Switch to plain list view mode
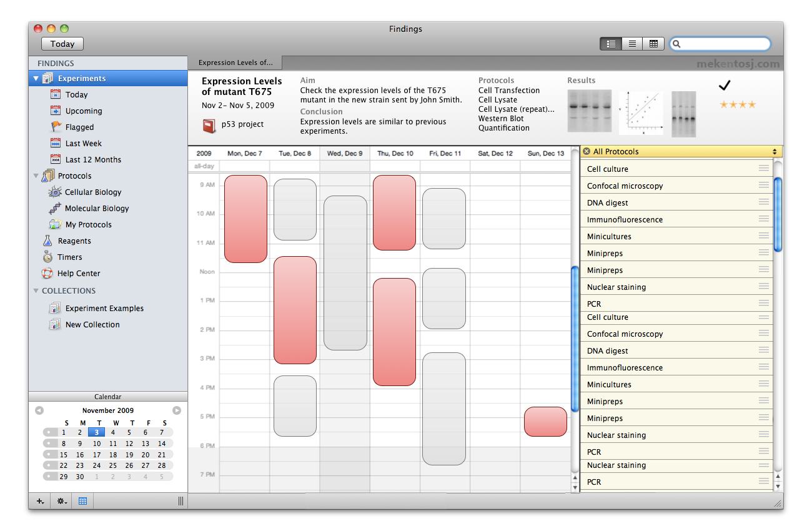Viewport: 812px width, 531px height. (x=632, y=44)
